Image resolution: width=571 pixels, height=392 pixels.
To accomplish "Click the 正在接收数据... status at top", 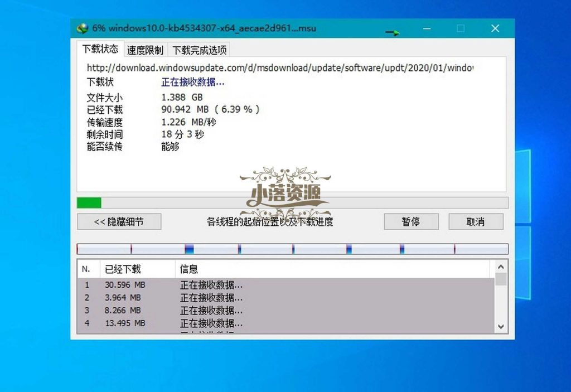I will click(192, 83).
